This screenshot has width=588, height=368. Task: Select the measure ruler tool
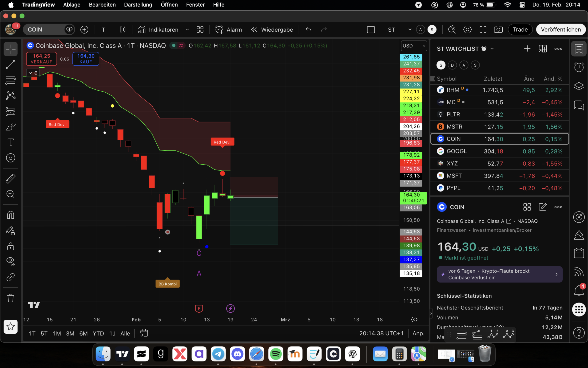coord(10,178)
